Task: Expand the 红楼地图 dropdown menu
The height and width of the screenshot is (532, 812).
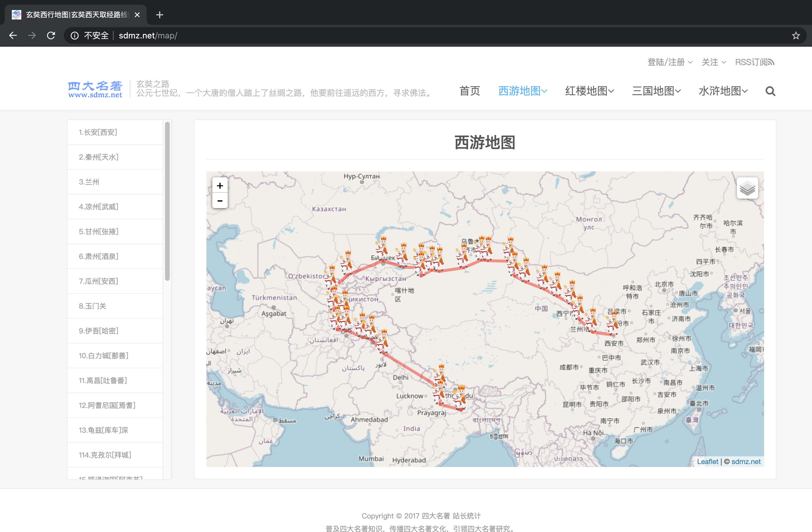Action: coord(589,91)
